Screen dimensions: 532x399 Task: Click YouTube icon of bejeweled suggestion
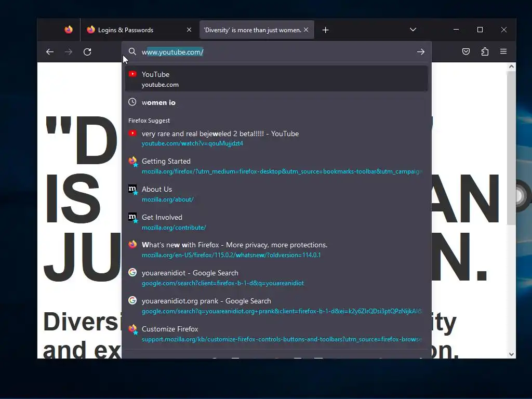point(132,134)
